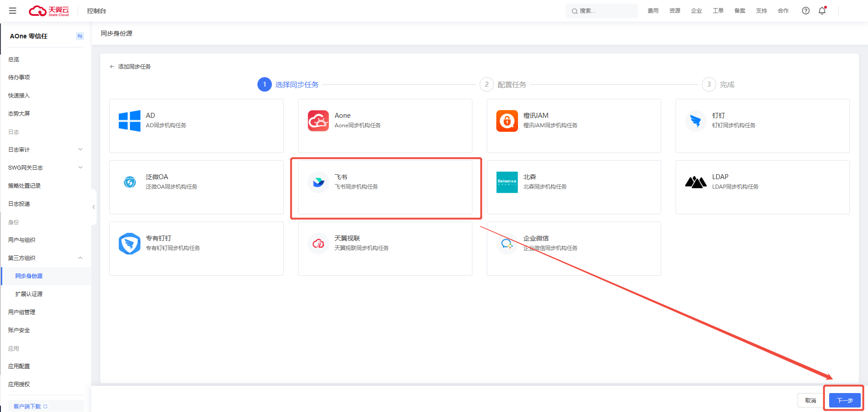Open the help question mark icon
868x412 pixels.
click(806, 11)
